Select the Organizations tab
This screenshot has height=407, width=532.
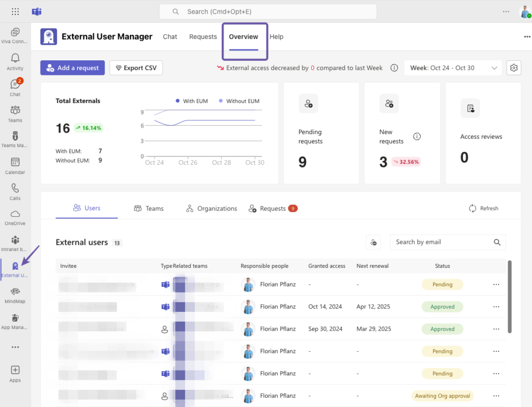click(211, 208)
